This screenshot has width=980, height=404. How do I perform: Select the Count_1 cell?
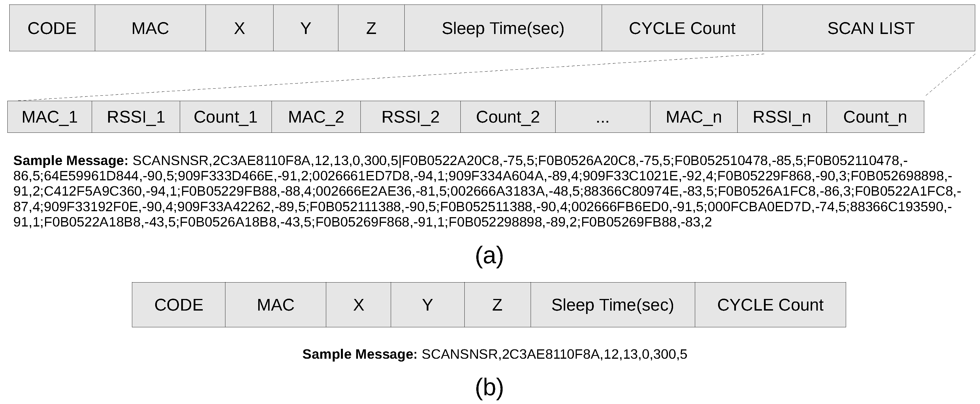[226, 117]
